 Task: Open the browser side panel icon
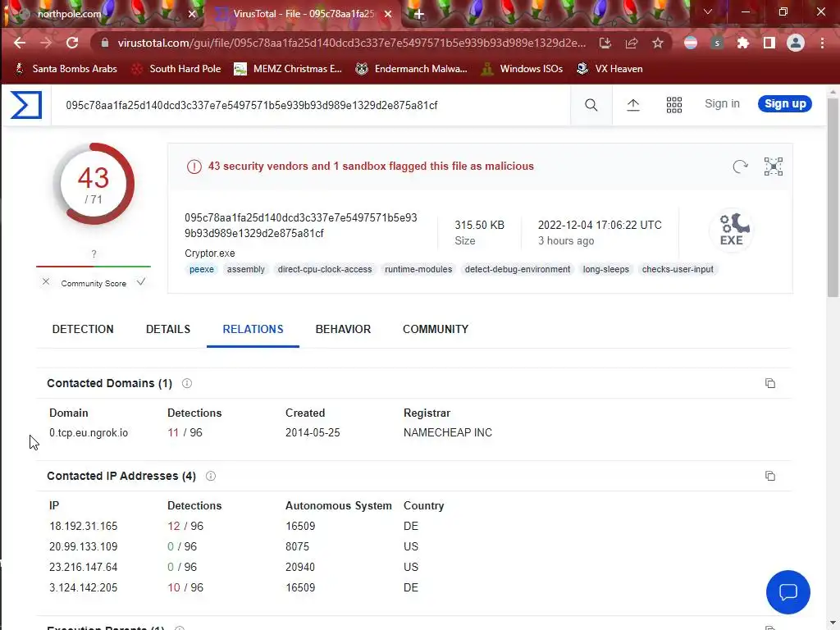point(769,43)
